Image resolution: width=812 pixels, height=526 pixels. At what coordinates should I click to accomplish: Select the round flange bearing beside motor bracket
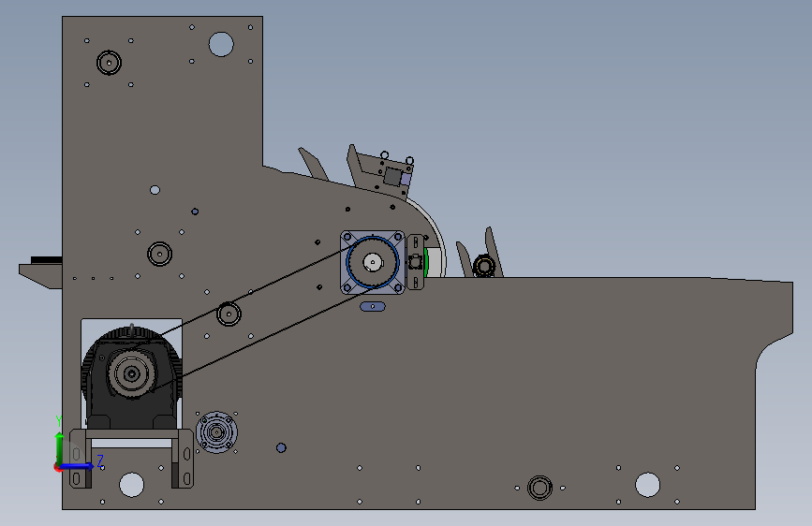click(216, 431)
